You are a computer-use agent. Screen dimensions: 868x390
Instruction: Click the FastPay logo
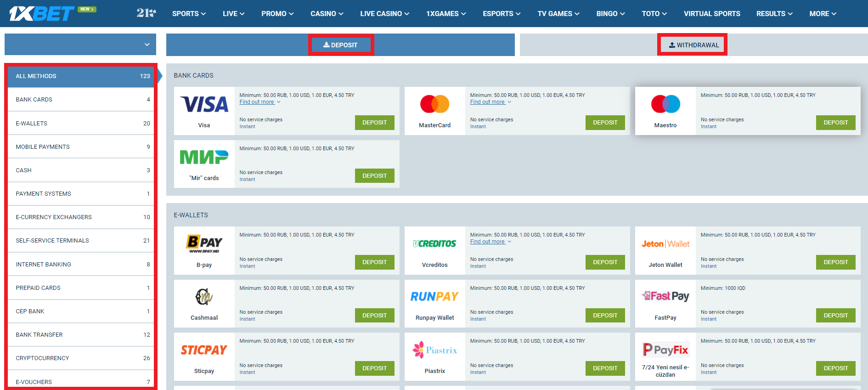click(665, 297)
